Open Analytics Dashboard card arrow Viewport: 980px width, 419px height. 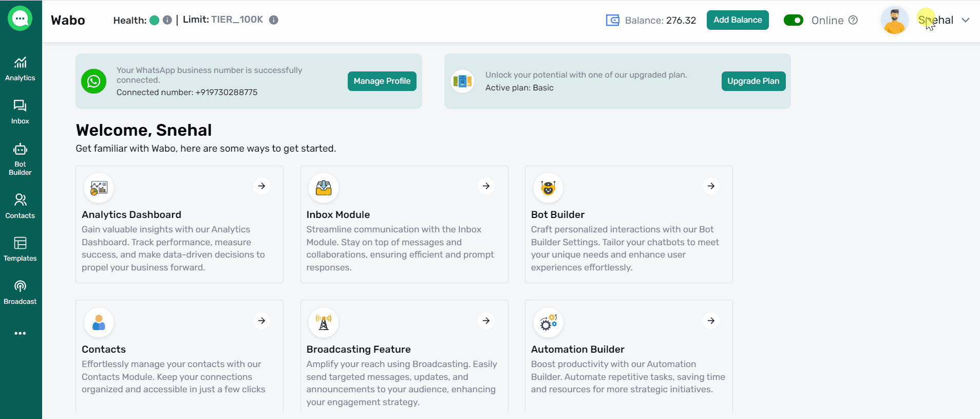pyautogui.click(x=261, y=186)
